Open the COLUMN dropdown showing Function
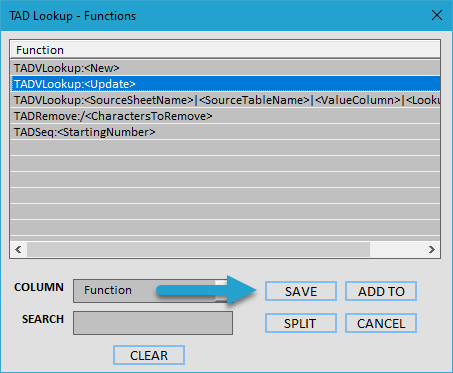Viewport: 453px width, 373px height. (x=152, y=291)
